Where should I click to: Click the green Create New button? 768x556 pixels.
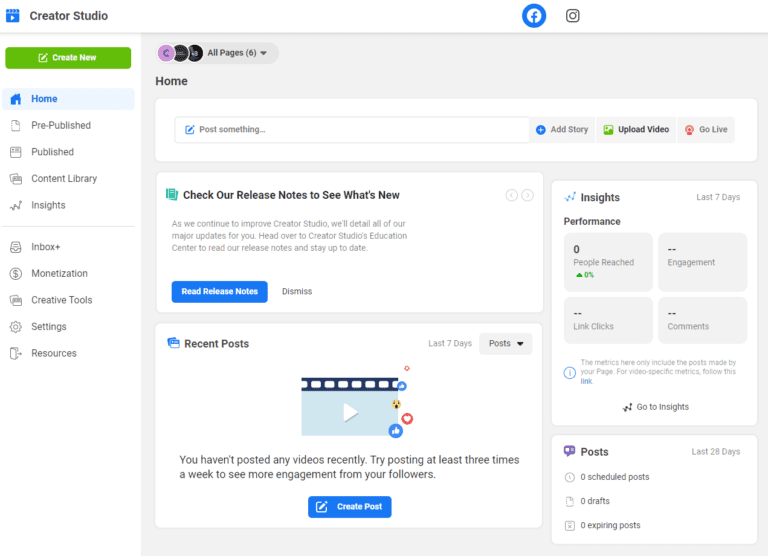(68, 58)
